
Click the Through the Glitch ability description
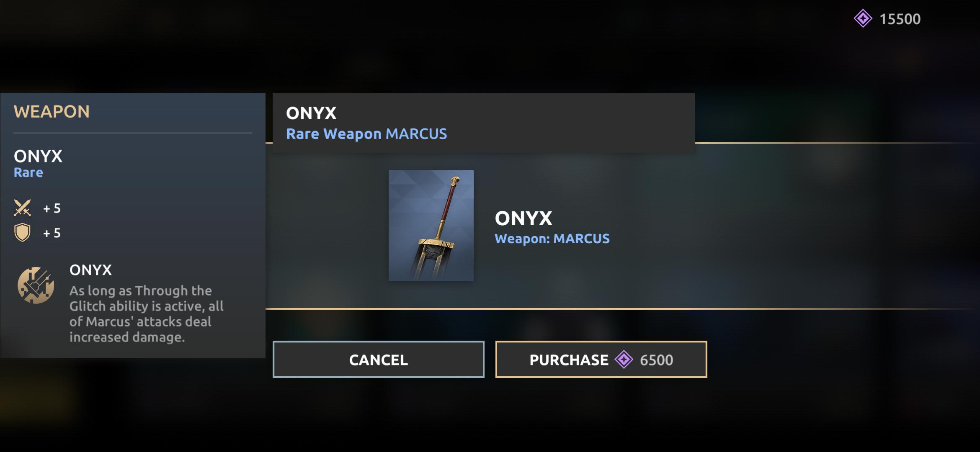click(146, 314)
